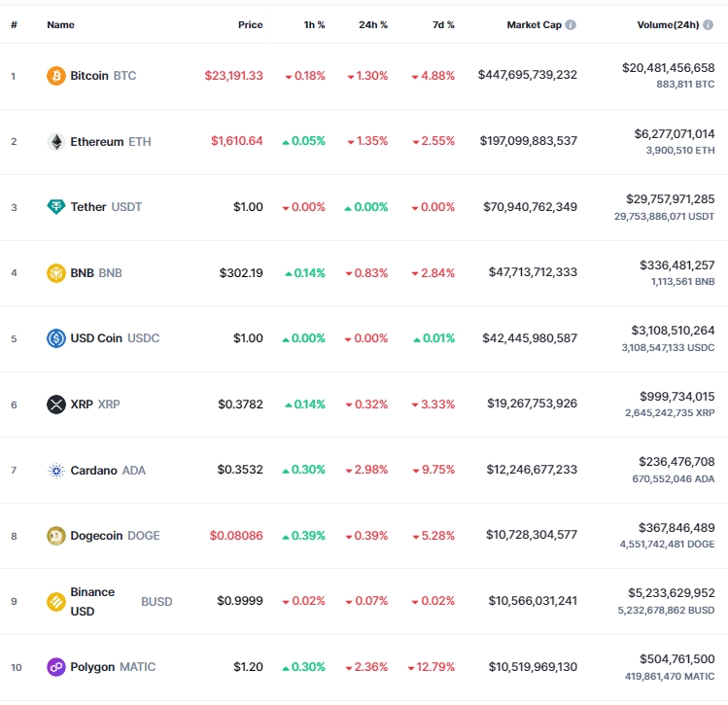Sort table by Price column header

250,25
